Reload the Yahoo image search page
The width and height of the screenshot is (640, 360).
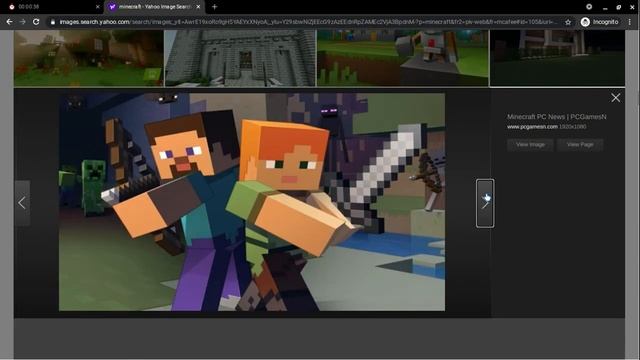[36, 22]
